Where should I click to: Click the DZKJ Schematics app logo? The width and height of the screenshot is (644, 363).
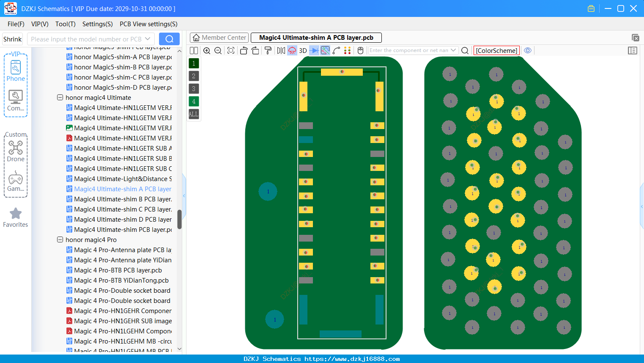pos(10,8)
